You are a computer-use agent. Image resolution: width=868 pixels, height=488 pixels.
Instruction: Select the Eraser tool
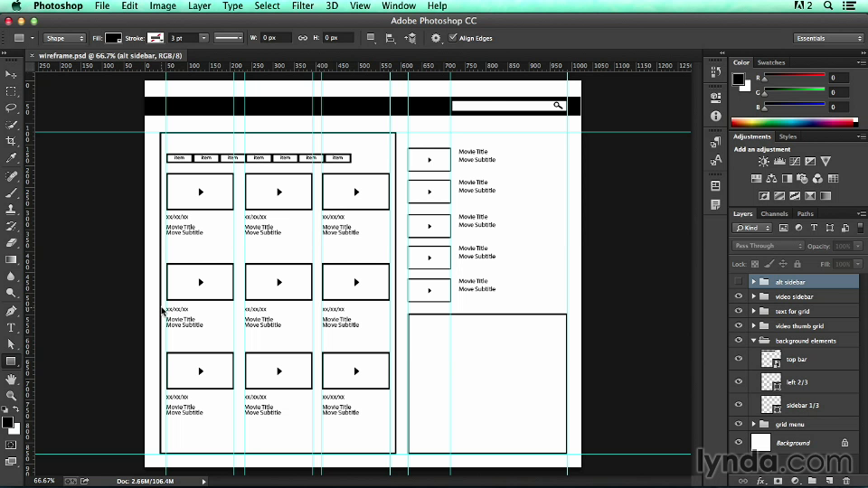tap(11, 242)
